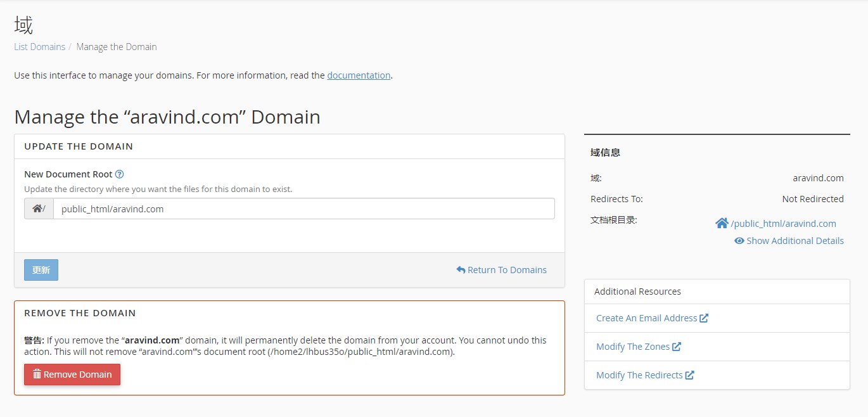Open Modify The Zones resource
This screenshot has width=868, height=417.
[x=632, y=347]
